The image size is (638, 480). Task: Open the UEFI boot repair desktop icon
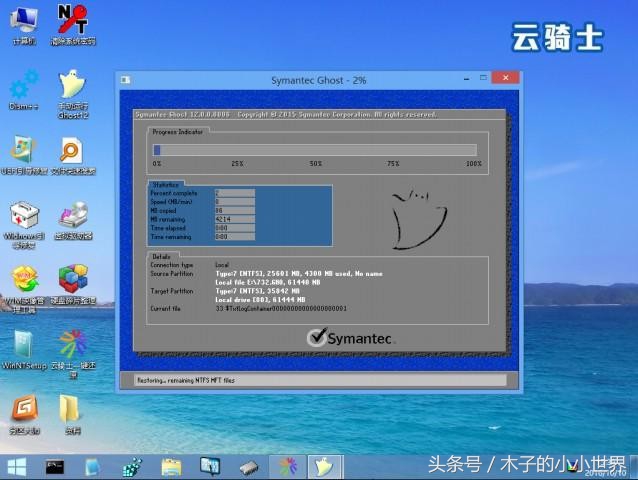pos(24,155)
